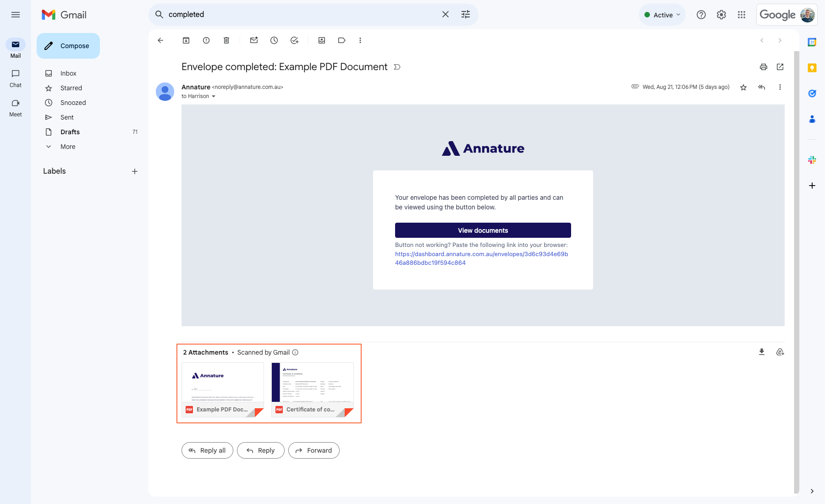
Task: Show Scanned by Gmail info icon
Action: coord(295,352)
